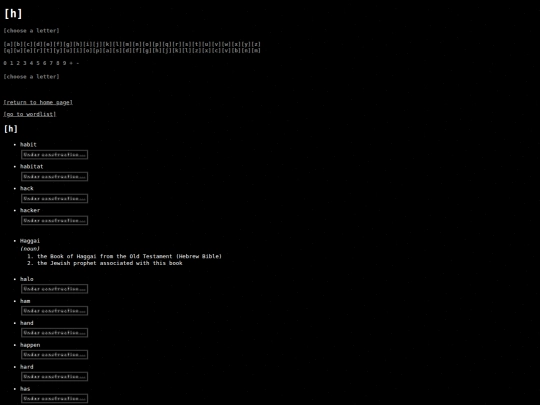Viewport: 540px width, 405px height.
Task: Select the word entry "habitat"
Action: point(32,166)
